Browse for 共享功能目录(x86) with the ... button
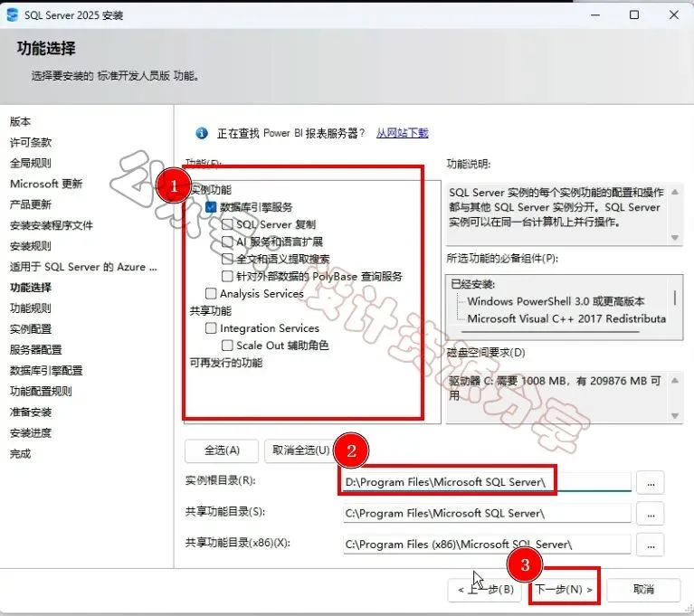The image size is (694, 616). 651,545
